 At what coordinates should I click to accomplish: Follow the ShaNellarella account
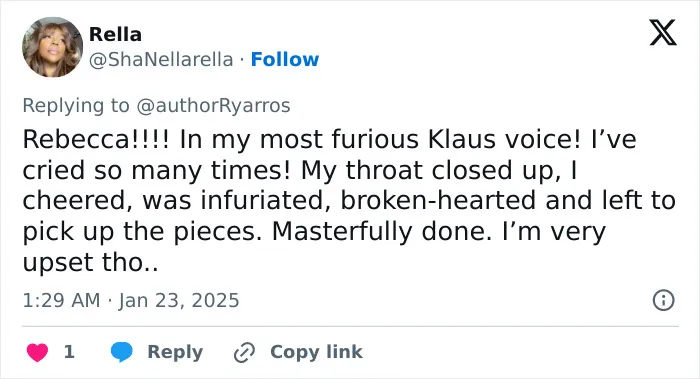click(x=285, y=59)
